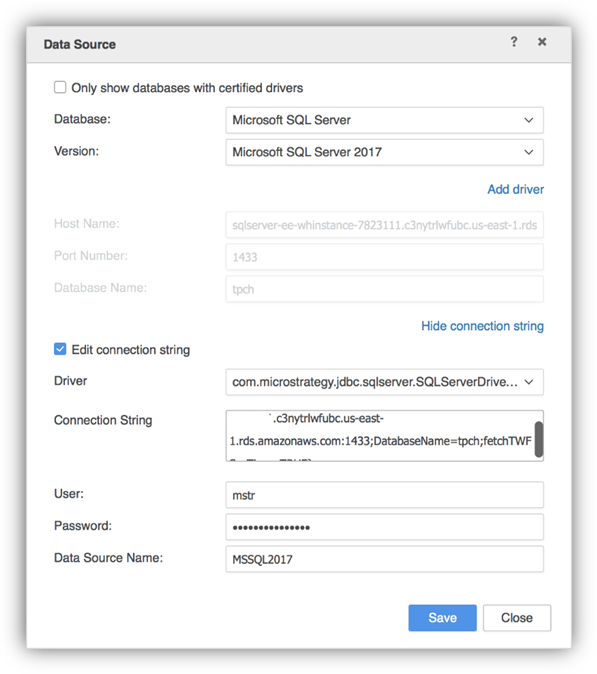
Task: Click the Add driver link
Action: point(515,189)
